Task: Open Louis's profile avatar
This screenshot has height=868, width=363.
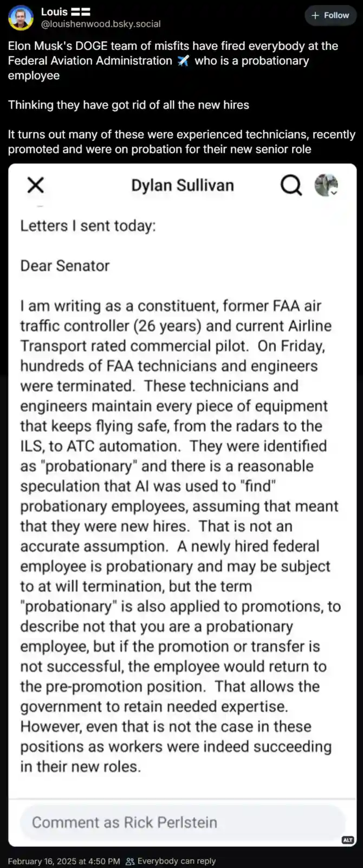Action: pyautogui.click(x=21, y=17)
